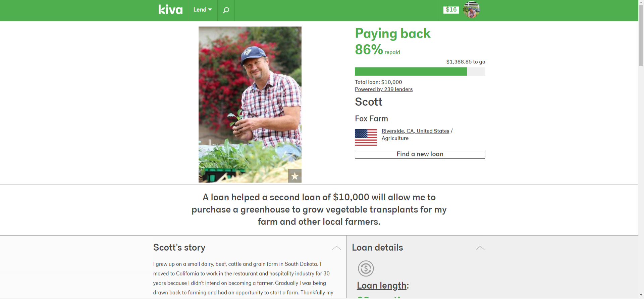Click the scrollbar down arrow
The height and width of the screenshot is (300, 644).
coord(641,295)
